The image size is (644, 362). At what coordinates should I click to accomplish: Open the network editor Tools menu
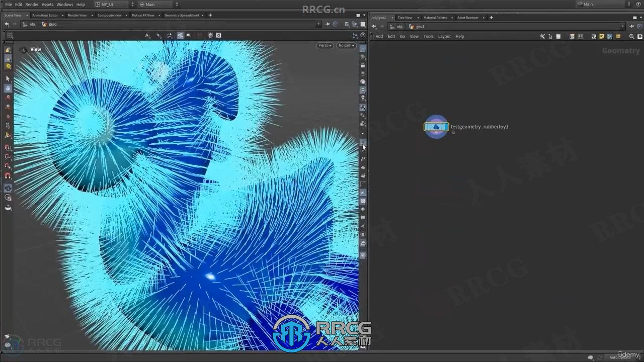tap(428, 36)
